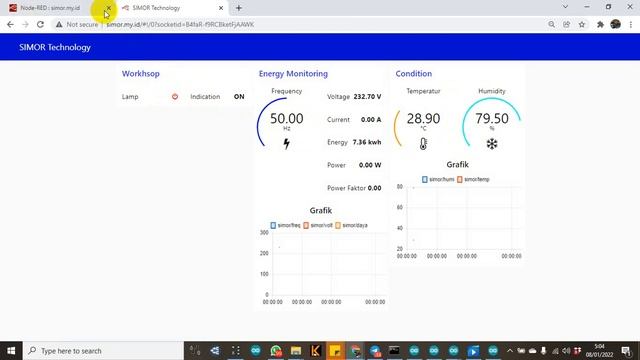Open Google Chrome from the taskbar
Screen dimensions: 640x360
pyautogui.click(x=355, y=351)
